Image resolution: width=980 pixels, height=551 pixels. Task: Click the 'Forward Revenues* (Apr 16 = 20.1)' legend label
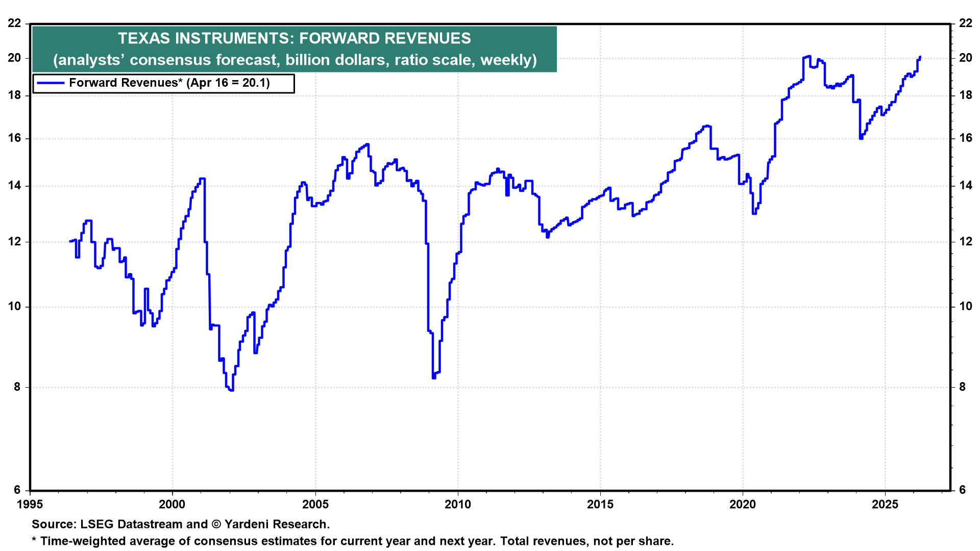[169, 83]
